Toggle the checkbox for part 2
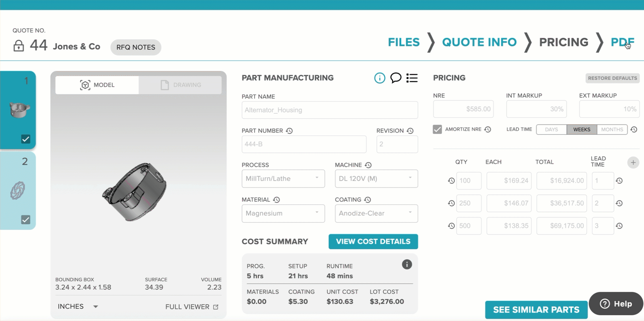This screenshot has width=644, height=321. tap(26, 220)
